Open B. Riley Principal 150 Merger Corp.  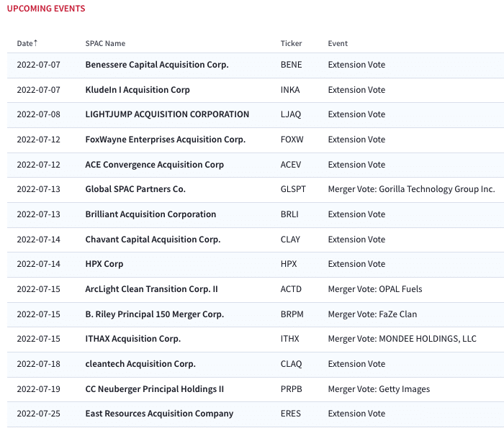coord(155,314)
